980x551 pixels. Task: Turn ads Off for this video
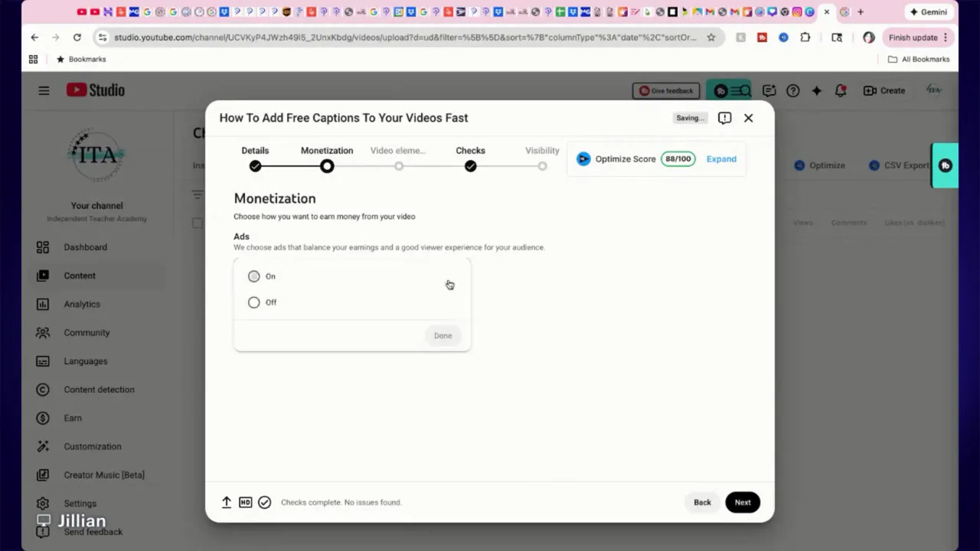pos(253,302)
